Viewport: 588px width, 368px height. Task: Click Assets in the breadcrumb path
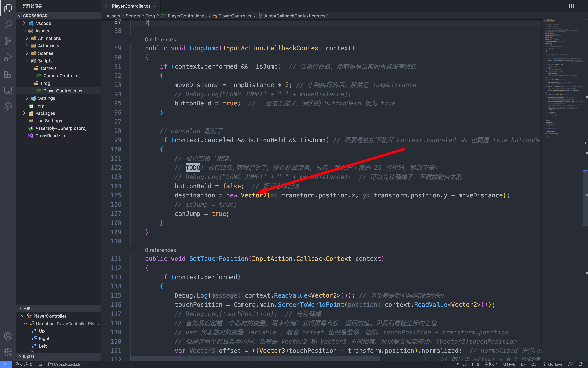[x=113, y=16]
